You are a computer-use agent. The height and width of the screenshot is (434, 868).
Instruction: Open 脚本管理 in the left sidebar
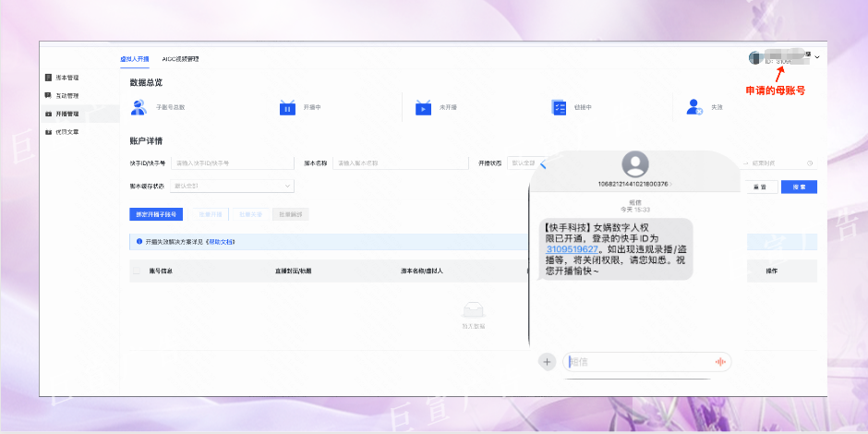click(67, 78)
